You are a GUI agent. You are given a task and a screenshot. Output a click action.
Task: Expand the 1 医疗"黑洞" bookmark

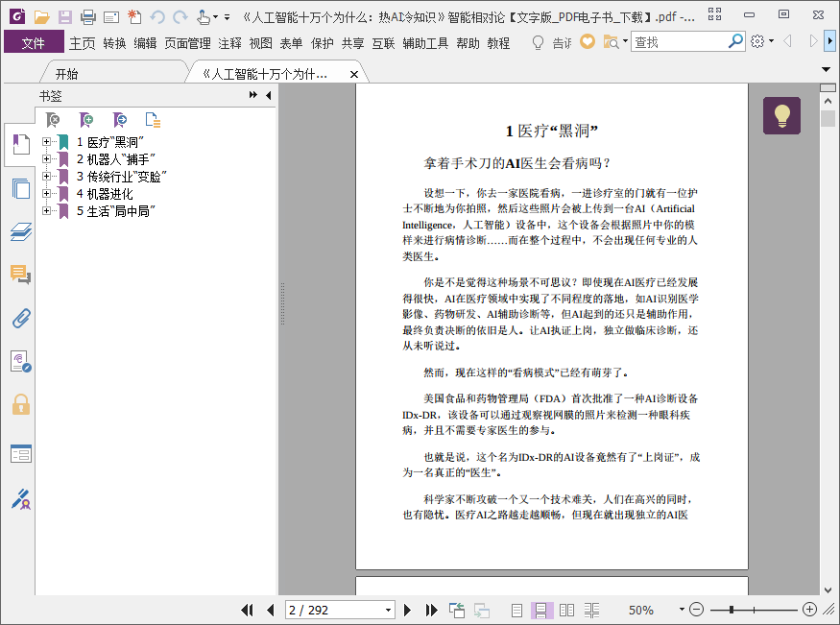point(47,142)
